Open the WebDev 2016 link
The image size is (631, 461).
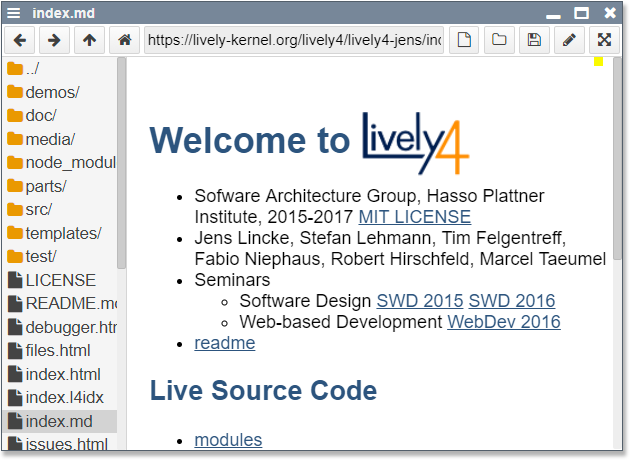(504, 321)
